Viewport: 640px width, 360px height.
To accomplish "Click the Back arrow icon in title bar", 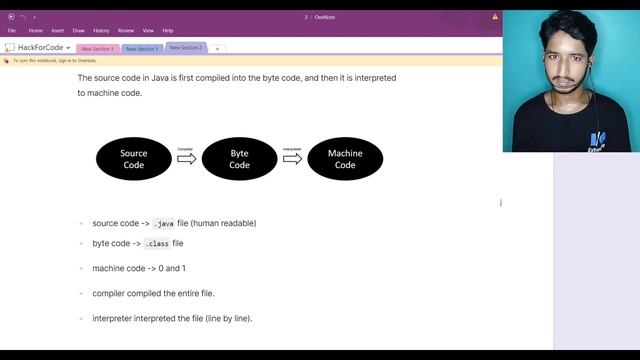I will pyautogui.click(x=11, y=17).
